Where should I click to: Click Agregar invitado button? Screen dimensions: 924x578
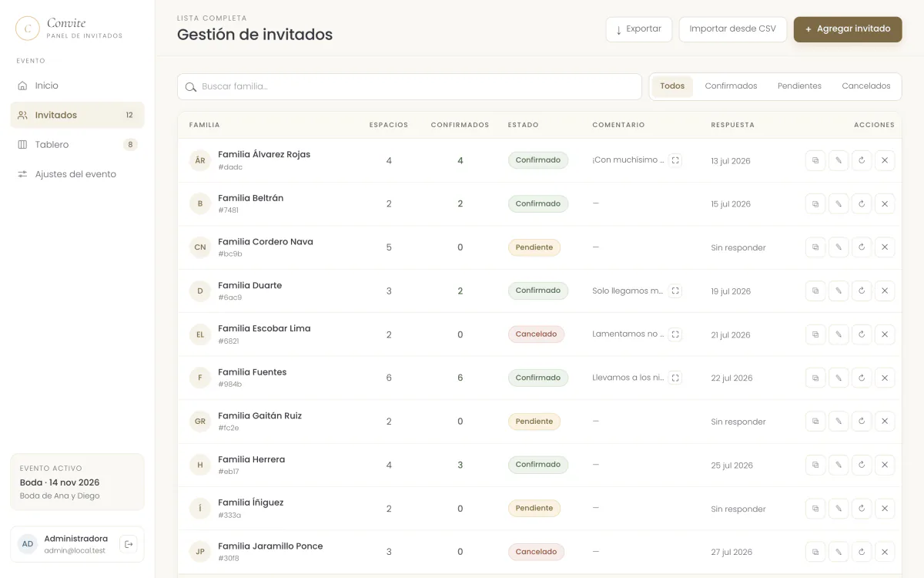[848, 29]
